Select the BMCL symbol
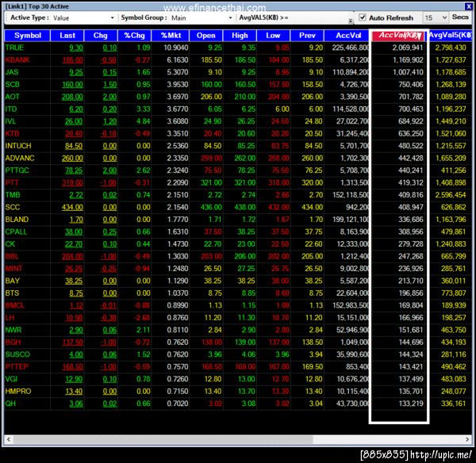476x463 pixels. [14, 305]
